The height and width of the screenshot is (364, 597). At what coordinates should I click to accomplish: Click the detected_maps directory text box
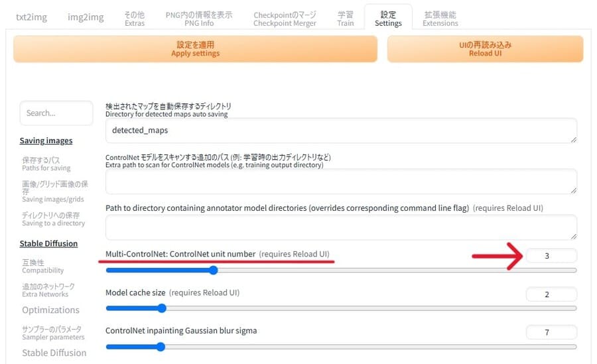(340, 131)
